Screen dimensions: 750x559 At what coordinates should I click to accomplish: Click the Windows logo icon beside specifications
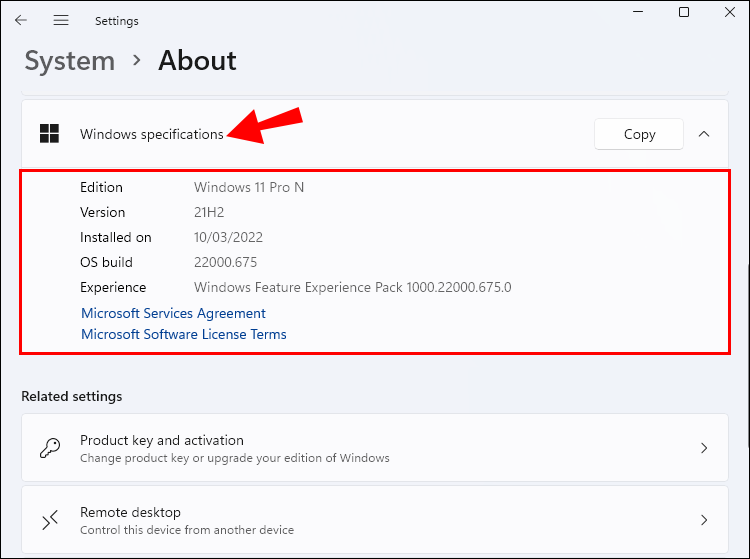click(x=48, y=134)
